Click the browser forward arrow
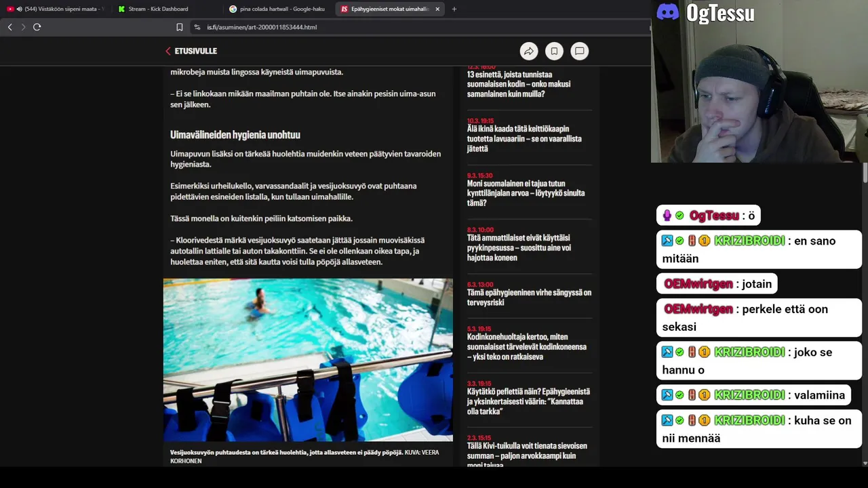 (23, 27)
